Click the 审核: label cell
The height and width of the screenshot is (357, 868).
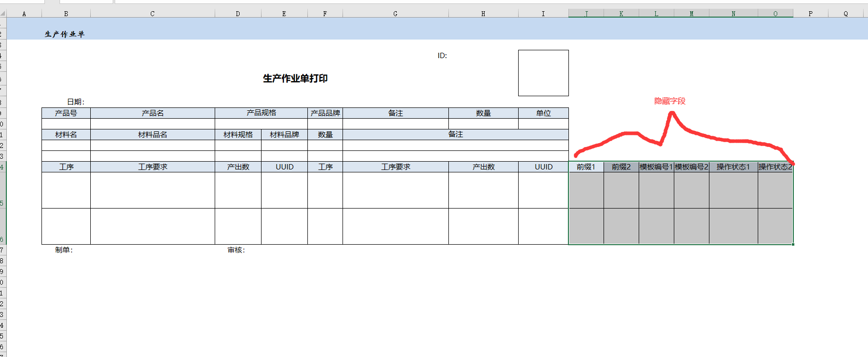[236, 250]
